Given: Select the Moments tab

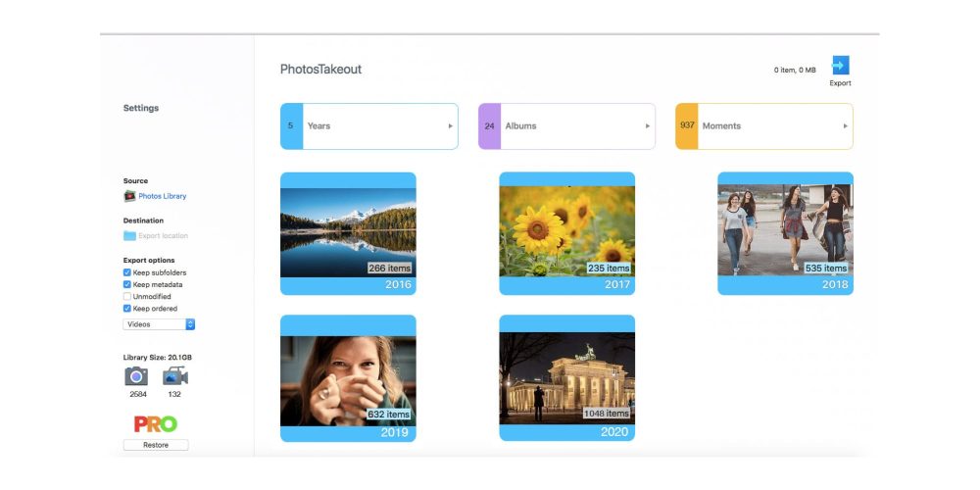Looking at the screenshot, I should tap(763, 126).
